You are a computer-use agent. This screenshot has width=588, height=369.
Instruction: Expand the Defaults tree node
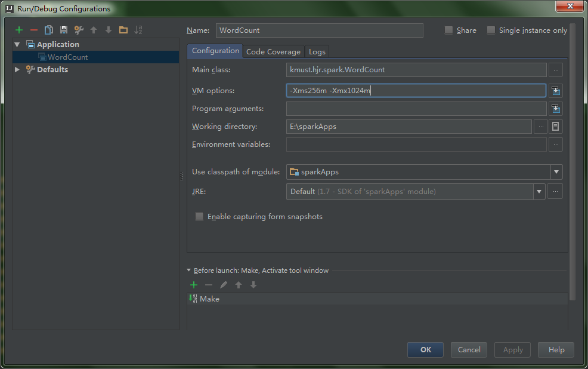coord(17,69)
